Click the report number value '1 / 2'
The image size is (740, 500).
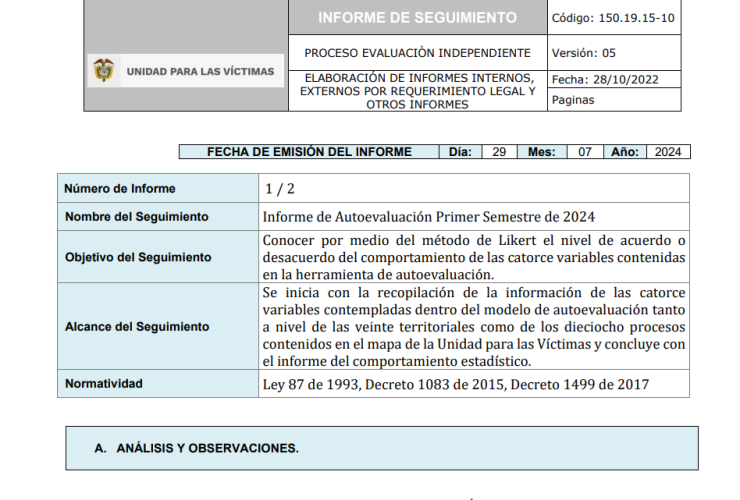click(x=280, y=189)
